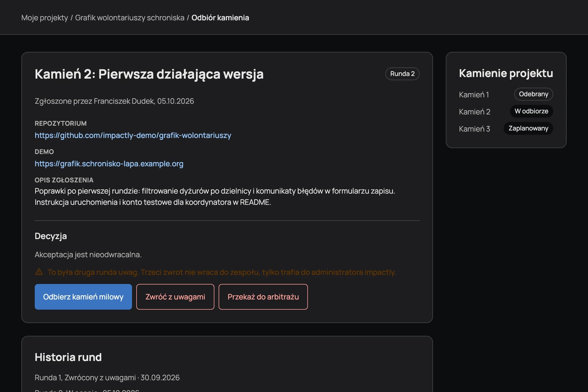Click the Kamienie projektu heading

pyautogui.click(x=506, y=73)
